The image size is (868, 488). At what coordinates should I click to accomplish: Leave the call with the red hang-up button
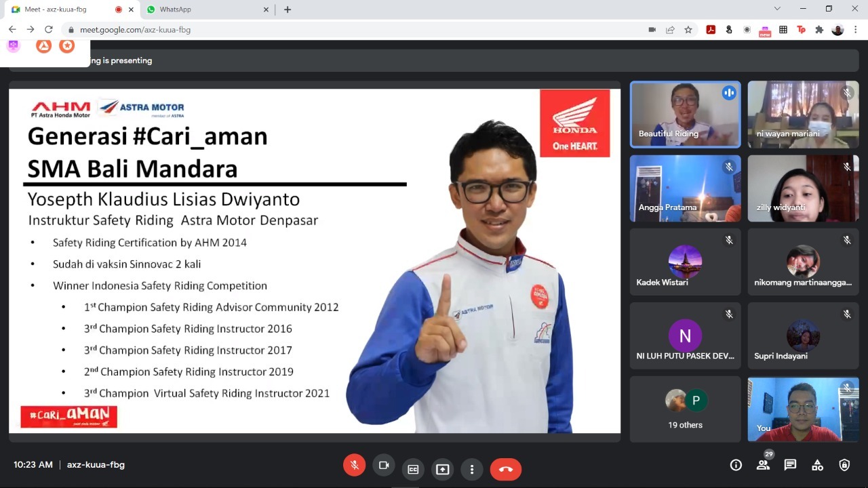point(506,469)
